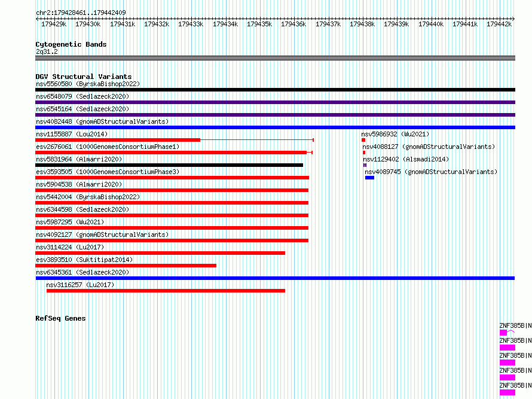Click the topmost ZNF385B magenta exon block
Viewport: 532px width, 399px height.
point(503,333)
